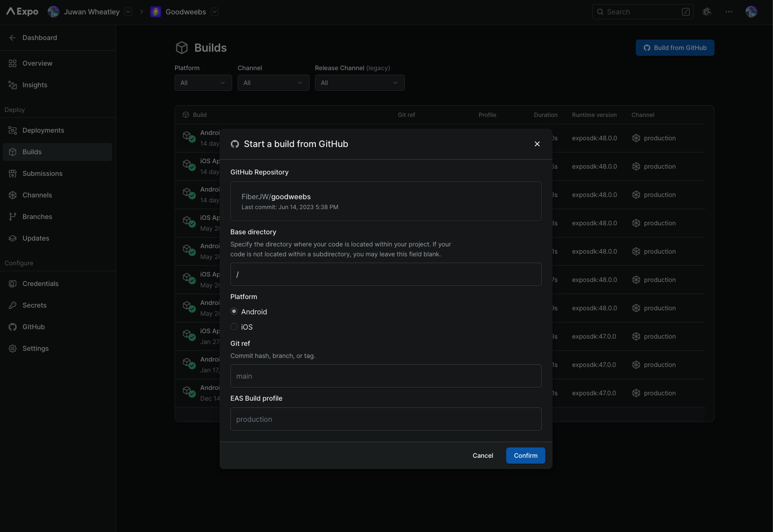Select Builds in the sidebar
The height and width of the screenshot is (532, 773).
(x=58, y=152)
